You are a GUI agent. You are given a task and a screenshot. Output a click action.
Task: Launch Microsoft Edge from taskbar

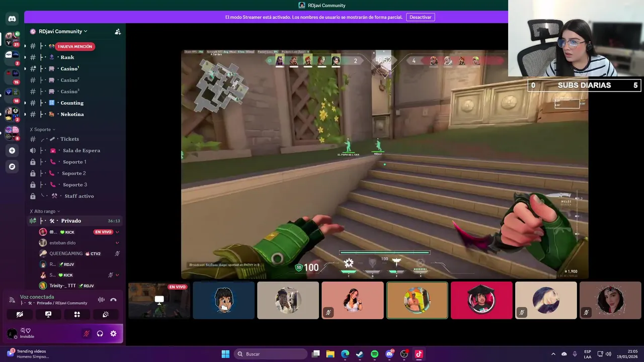[x=345, y=354]
